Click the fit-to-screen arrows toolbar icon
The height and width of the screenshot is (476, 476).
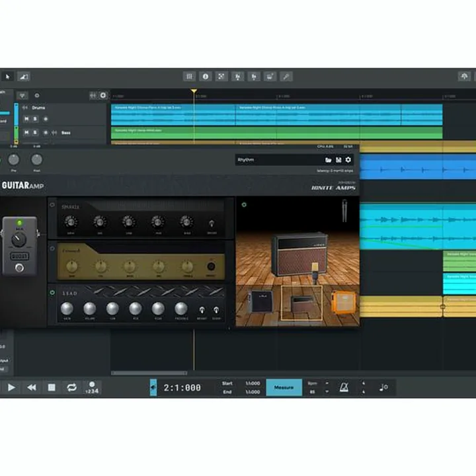click(x=221, y=77)
